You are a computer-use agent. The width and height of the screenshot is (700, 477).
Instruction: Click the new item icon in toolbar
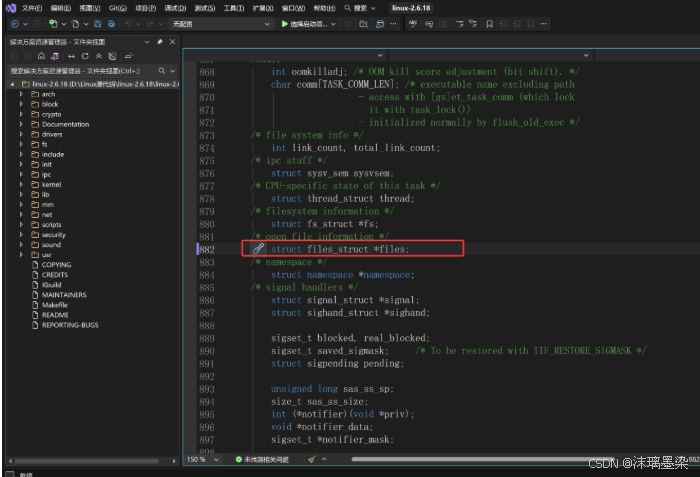[54, 24]
